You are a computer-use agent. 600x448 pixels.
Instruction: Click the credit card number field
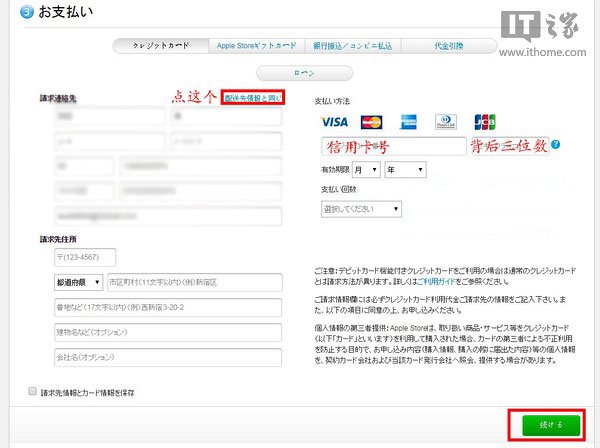tap(394, 146)
